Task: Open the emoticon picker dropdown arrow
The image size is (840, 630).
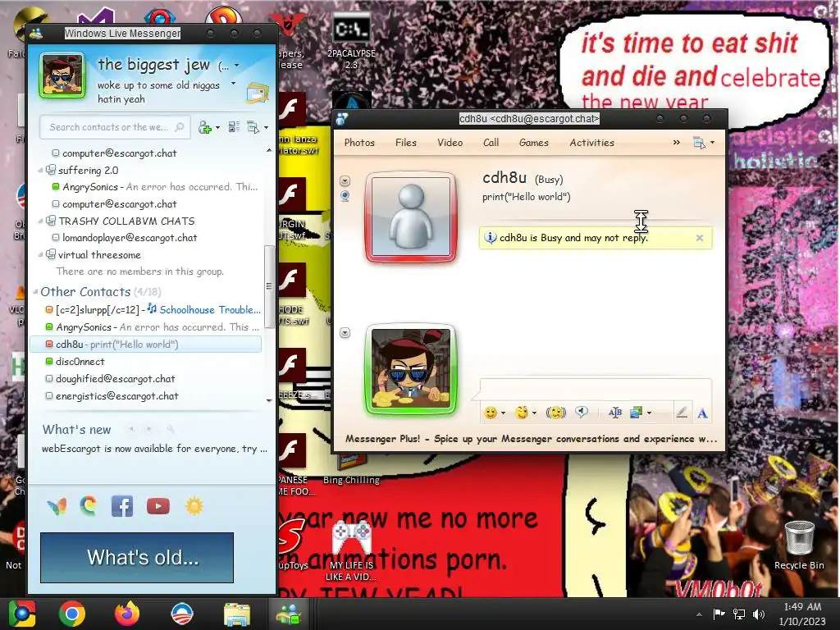Action: pyautogui.click(x=503, y=413)
